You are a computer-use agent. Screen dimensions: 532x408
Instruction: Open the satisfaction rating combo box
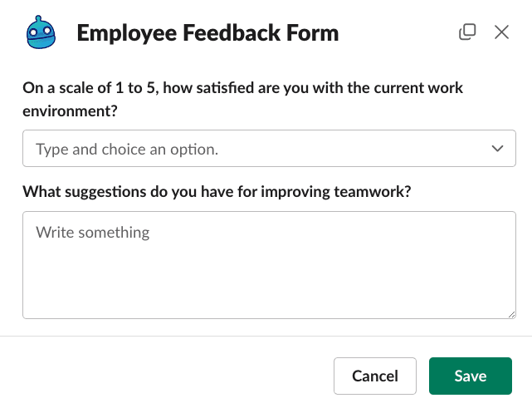[x=269, y=150]
